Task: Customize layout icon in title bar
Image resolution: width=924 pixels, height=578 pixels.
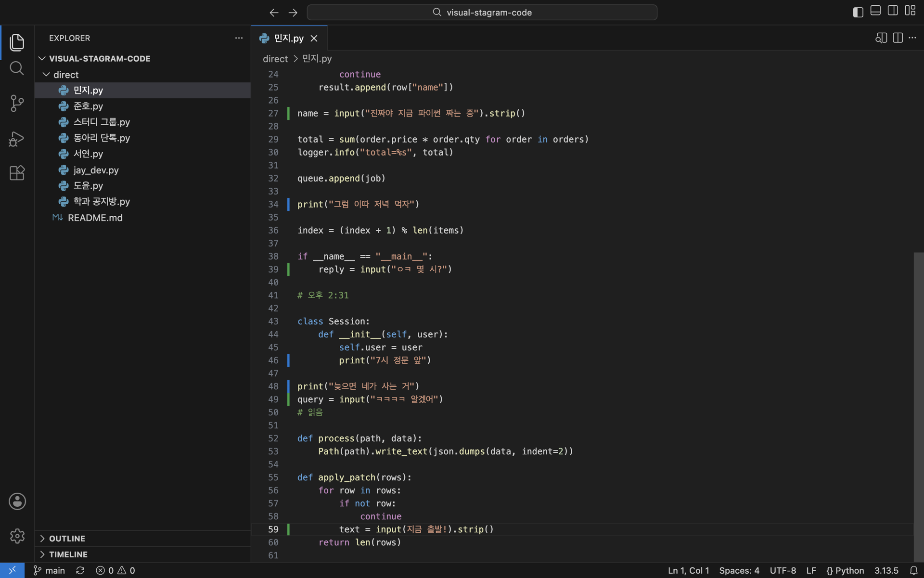Action: coord(910,11)
